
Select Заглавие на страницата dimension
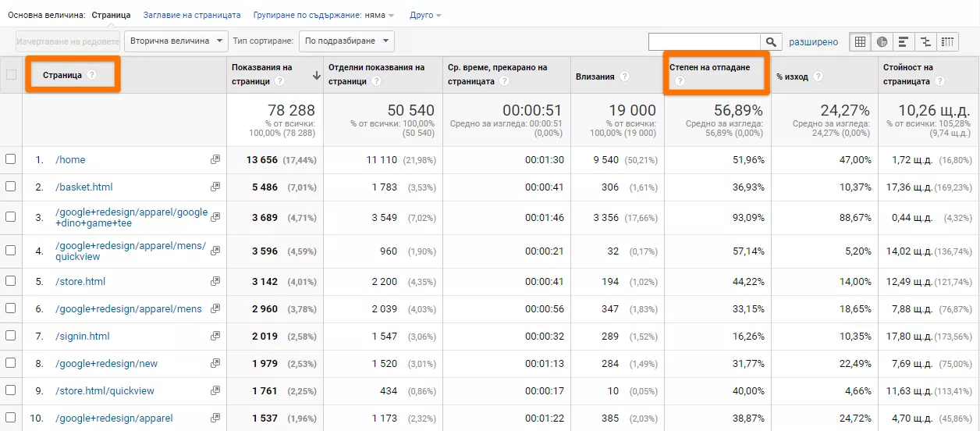(192, 15)
